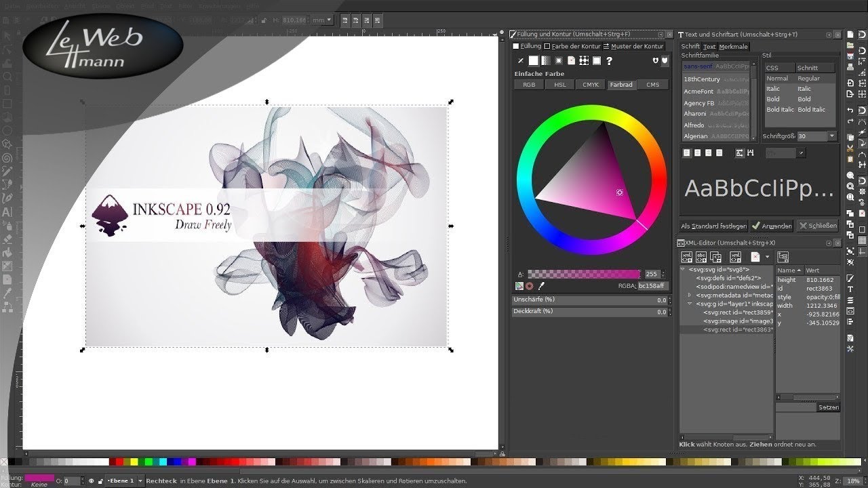This screenshot has width=868, height=488.
Task: Open the text tool 'T' icon in right toolbar
Action: click(850, 289)
